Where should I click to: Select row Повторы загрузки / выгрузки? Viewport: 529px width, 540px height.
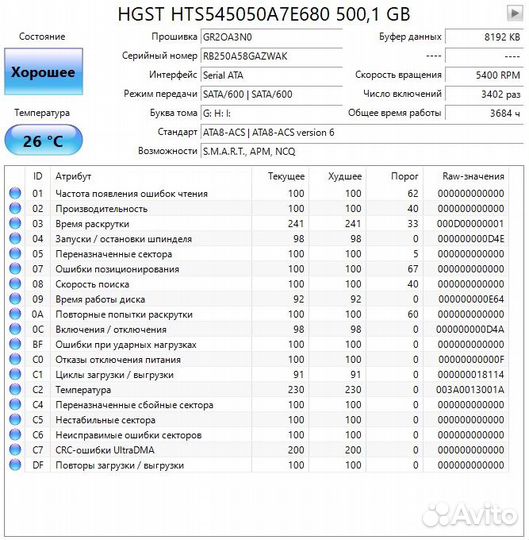(x=257, y=465)
